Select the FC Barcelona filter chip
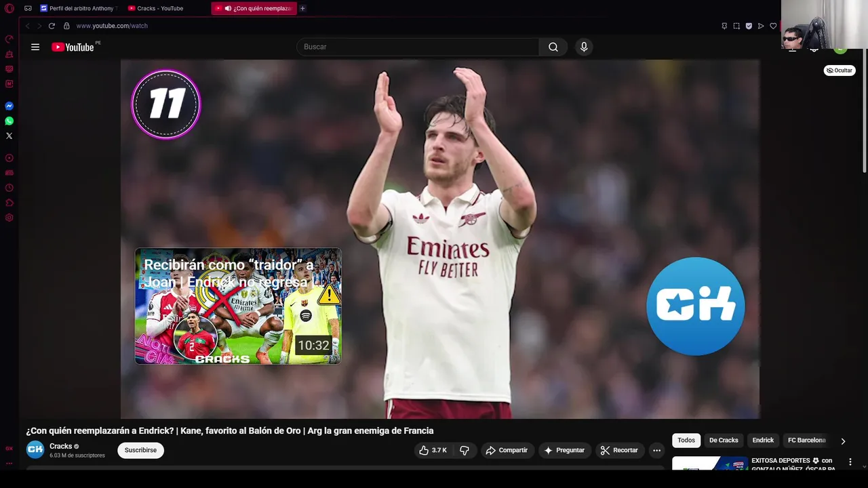The width and height of the screenshot is (868, 488). (x=806, y=441)
